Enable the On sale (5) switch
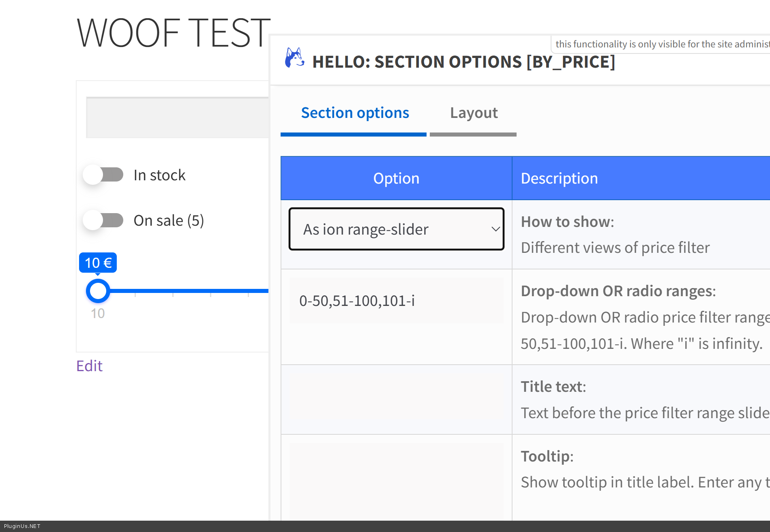 pyautogui.click(x=103, y=220)
